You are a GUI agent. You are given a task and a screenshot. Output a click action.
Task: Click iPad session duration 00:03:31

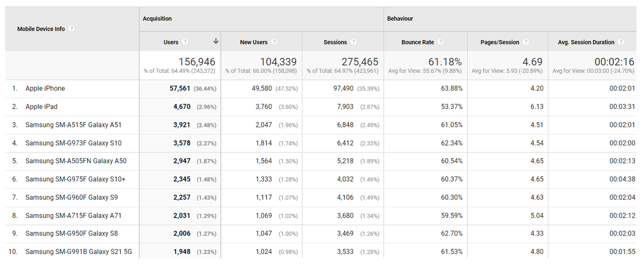pos(622,106)
